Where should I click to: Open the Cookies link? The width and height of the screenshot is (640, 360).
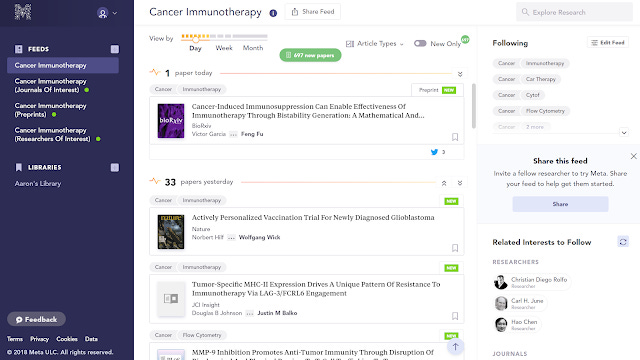(67, 339)
